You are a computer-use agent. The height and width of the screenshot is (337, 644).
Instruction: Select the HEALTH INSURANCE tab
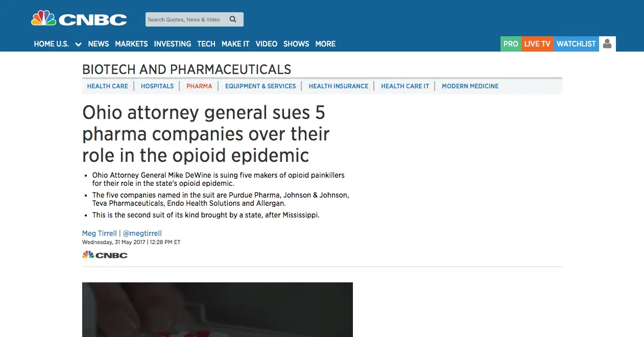[339, 86]
